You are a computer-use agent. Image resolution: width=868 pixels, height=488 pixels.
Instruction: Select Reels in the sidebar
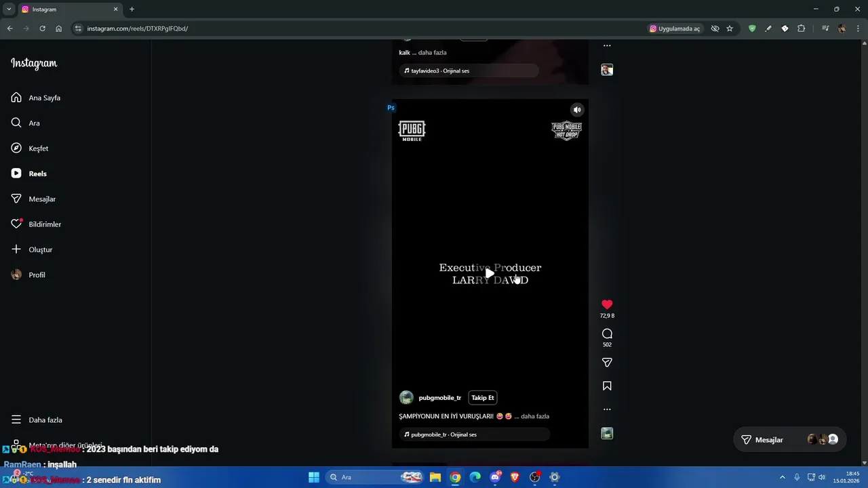coord(30,174)
